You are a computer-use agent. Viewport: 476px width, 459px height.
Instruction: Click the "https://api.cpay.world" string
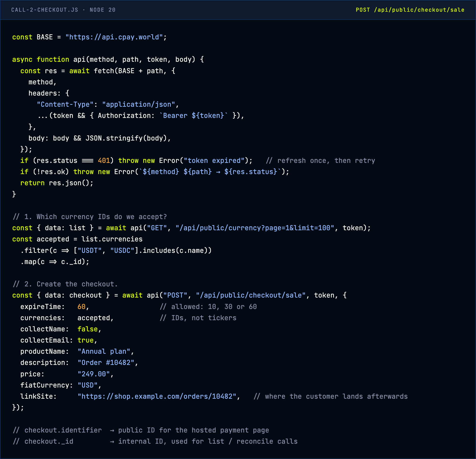point(114,37)
